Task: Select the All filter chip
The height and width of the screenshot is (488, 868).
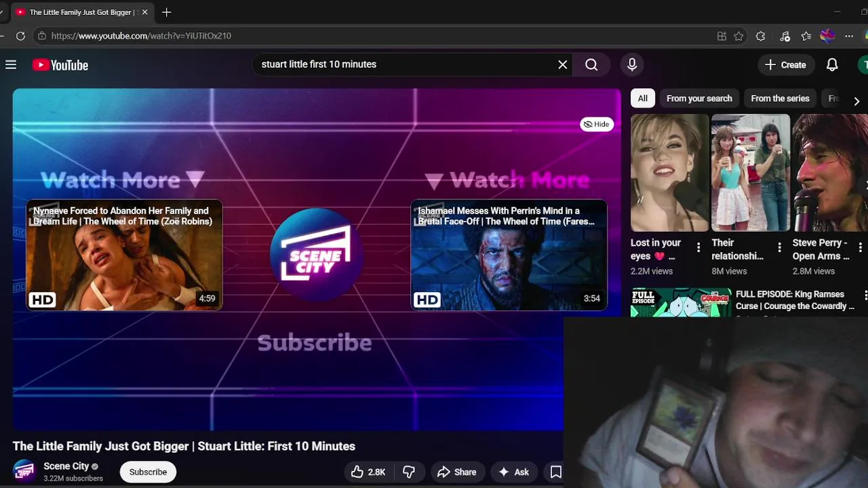Action: 642,98
